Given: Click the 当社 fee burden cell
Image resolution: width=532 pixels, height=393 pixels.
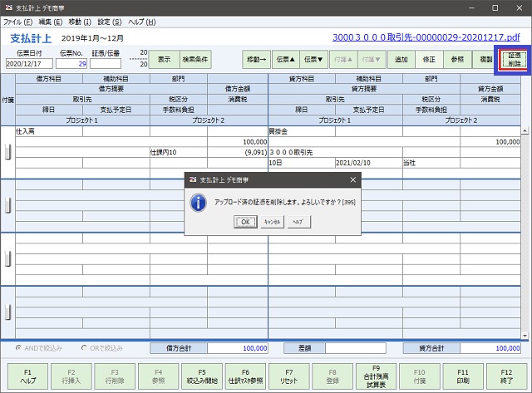Looking at the screenshot, I should [431, 163].
